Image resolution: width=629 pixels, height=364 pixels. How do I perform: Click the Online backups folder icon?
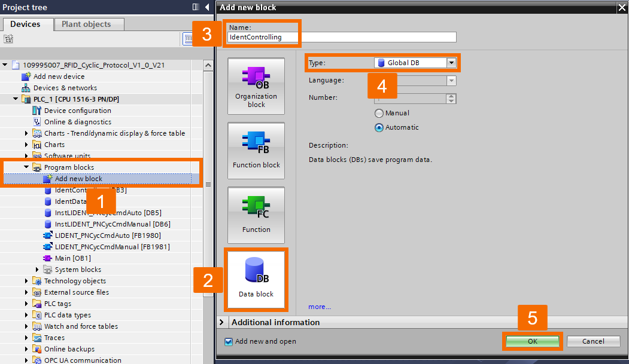tap(37, 349)
